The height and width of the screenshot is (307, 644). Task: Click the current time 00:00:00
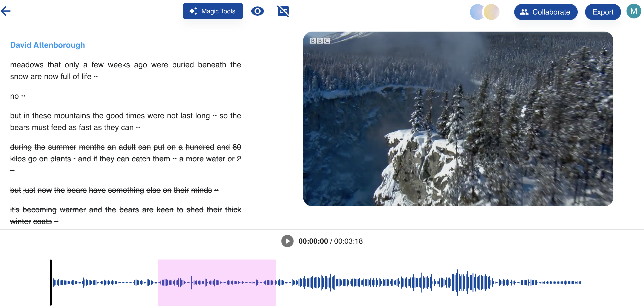tap(313, 241)
